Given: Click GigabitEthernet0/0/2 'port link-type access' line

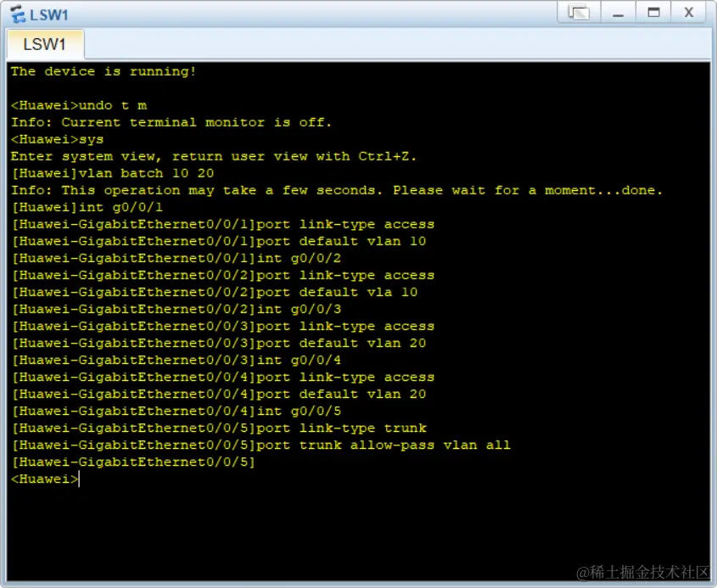Looking at the screenshot, I should click(222, 275).
